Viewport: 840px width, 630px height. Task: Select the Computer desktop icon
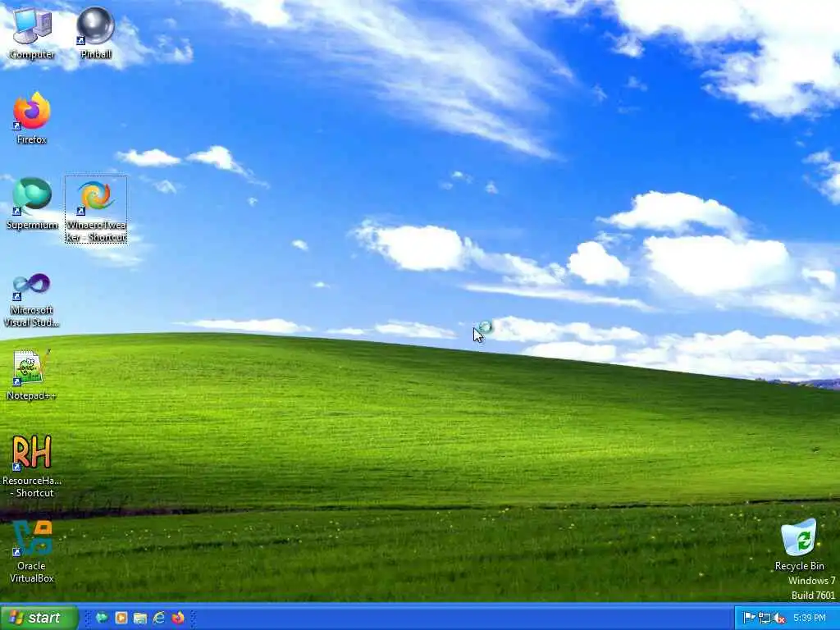tap(32, 33)
